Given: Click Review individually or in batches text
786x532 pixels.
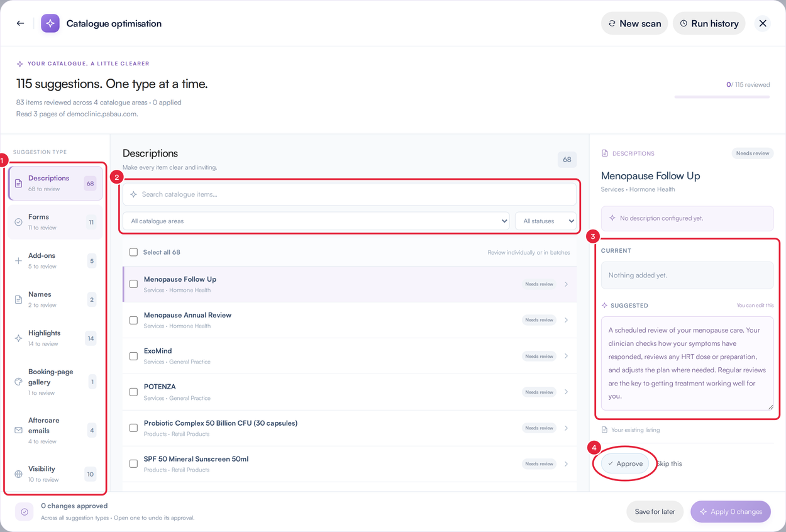Looking at the screenshot, I should (529, 253).
